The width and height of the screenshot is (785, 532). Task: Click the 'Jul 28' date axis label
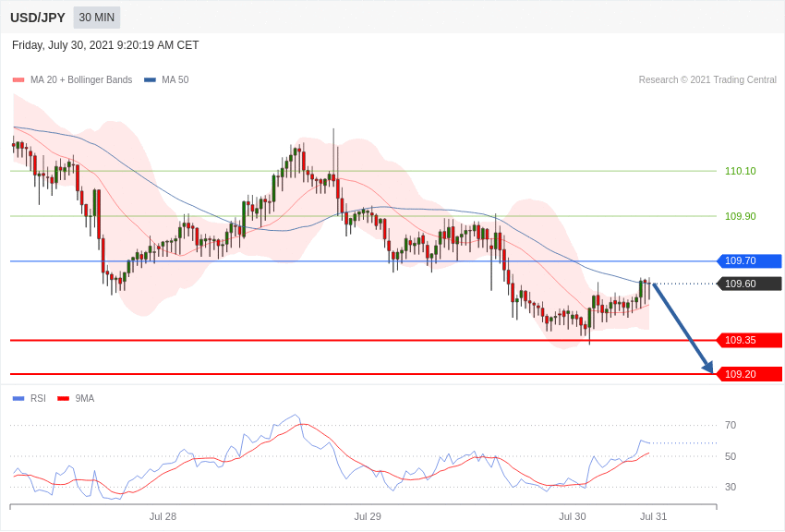163,516
